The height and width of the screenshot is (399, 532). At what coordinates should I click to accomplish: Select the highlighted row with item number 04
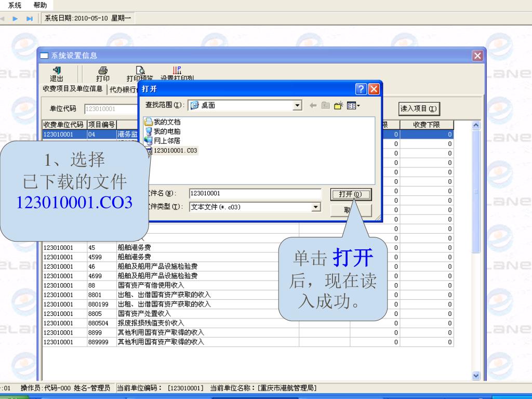(x=248, y=135)
